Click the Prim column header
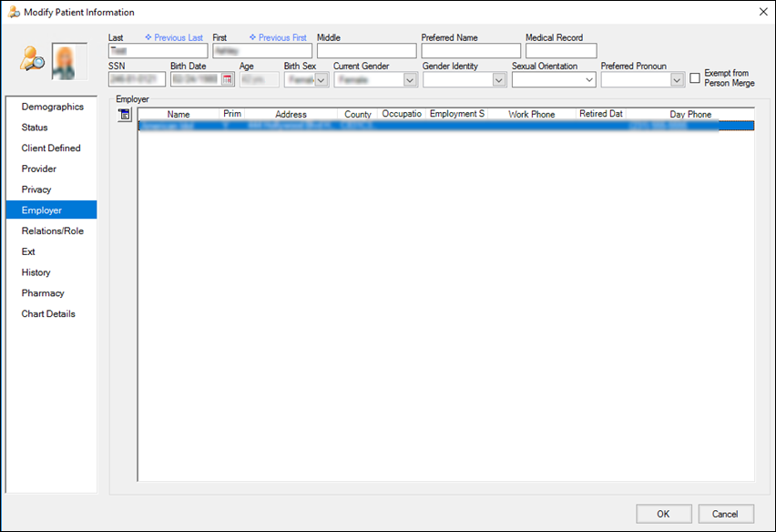The image size is (776, 532). pyautogui.click(x=231, y=114)
